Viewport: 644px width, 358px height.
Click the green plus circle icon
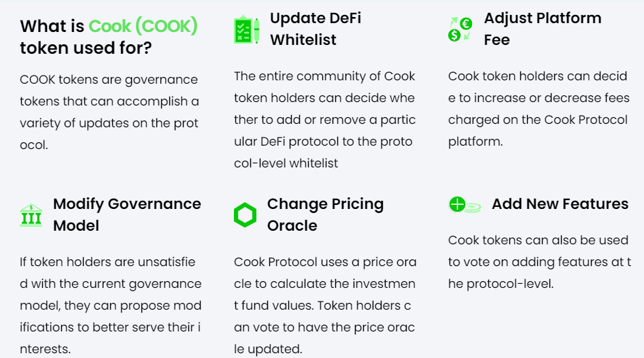457,204
